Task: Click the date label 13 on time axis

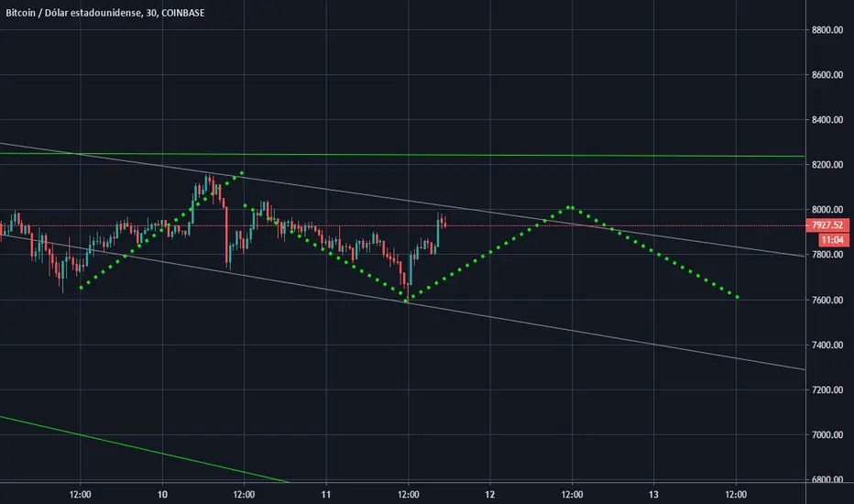Action: tap(653, 494)
